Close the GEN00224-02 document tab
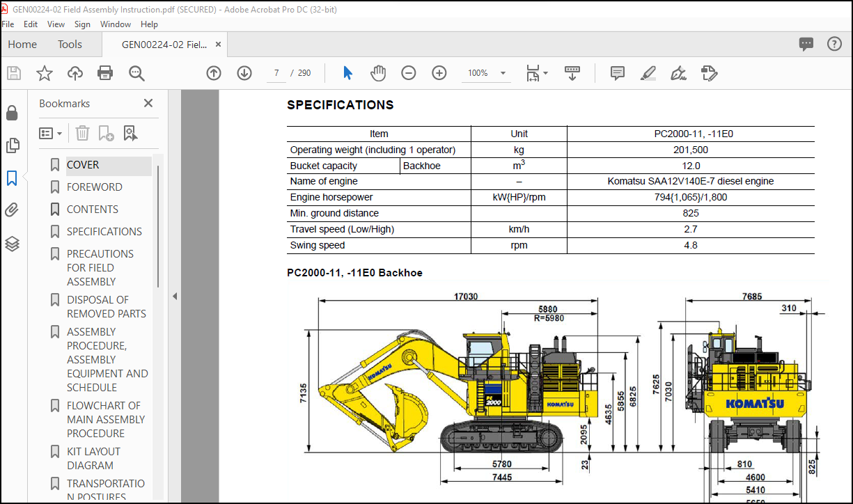853x504 pixels. click(x=219, y=44)
